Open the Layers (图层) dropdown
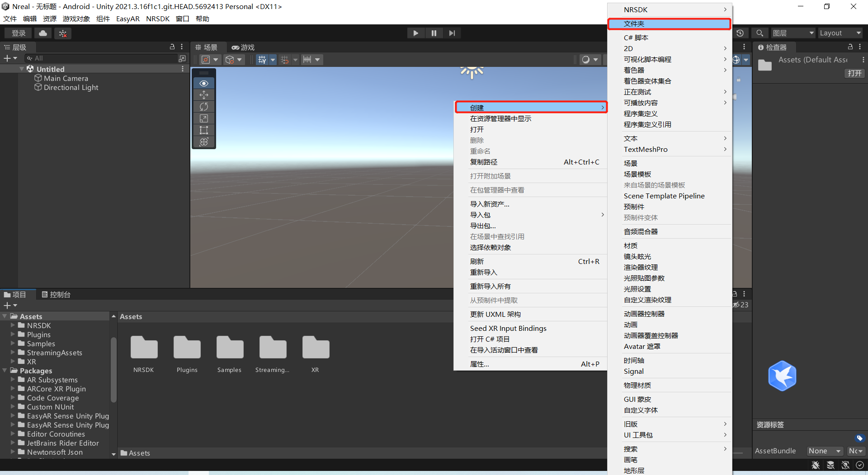The height and width of the screenshot is (475, 868). (793, 33)
